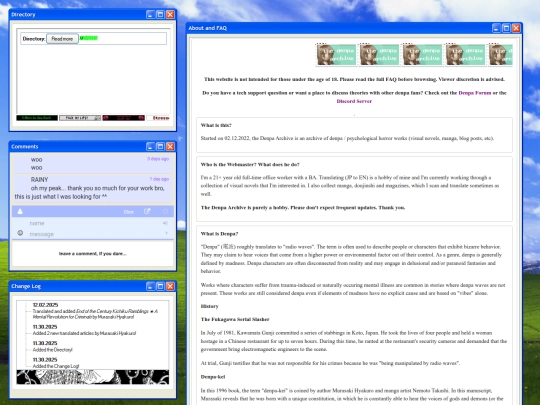Click the login icon beside name field
Image resolution: width=540 pixels, height=405 pixels.
(166, 223)
